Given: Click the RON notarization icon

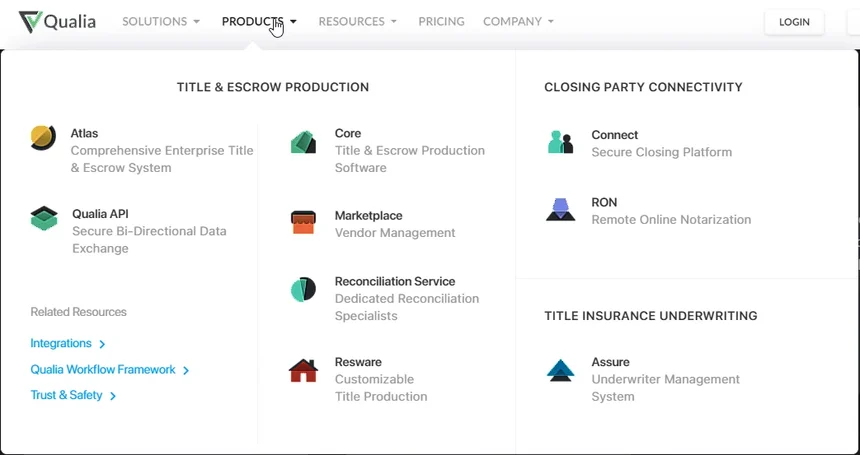Looking at the screenshot, I should (561, 209).
